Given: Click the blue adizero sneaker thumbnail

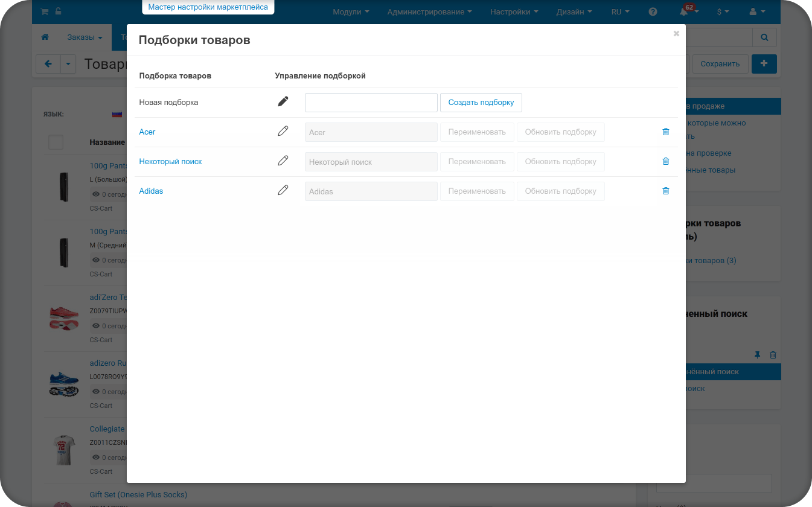Looking at the screenshot, I should (64, 383).
